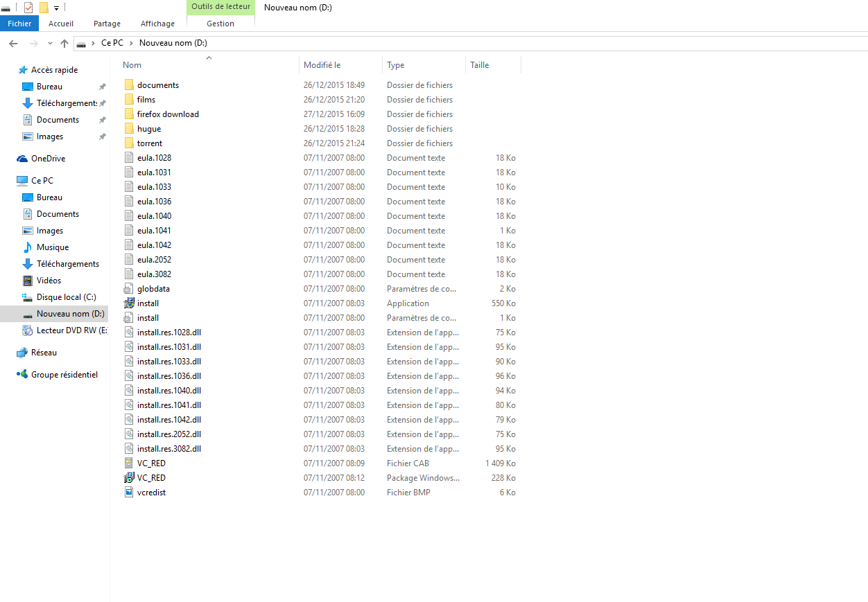The height and width of the screenshot is (602, 868).
Task: Sort files by Modifié le column
Action: tap(322, 65)
